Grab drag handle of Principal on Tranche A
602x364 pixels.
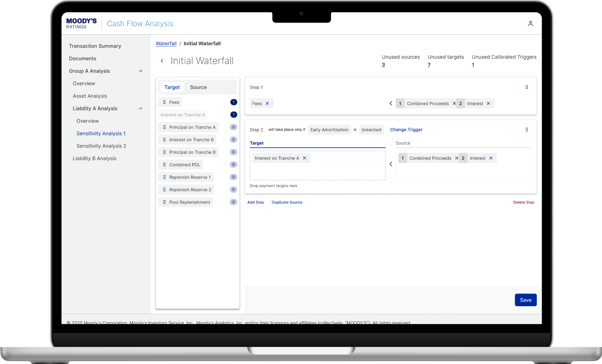pyautogui.click(x=164, y=127)
